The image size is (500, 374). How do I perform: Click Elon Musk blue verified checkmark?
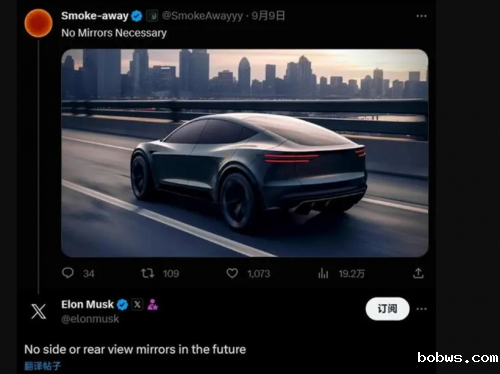coord(122,304)
